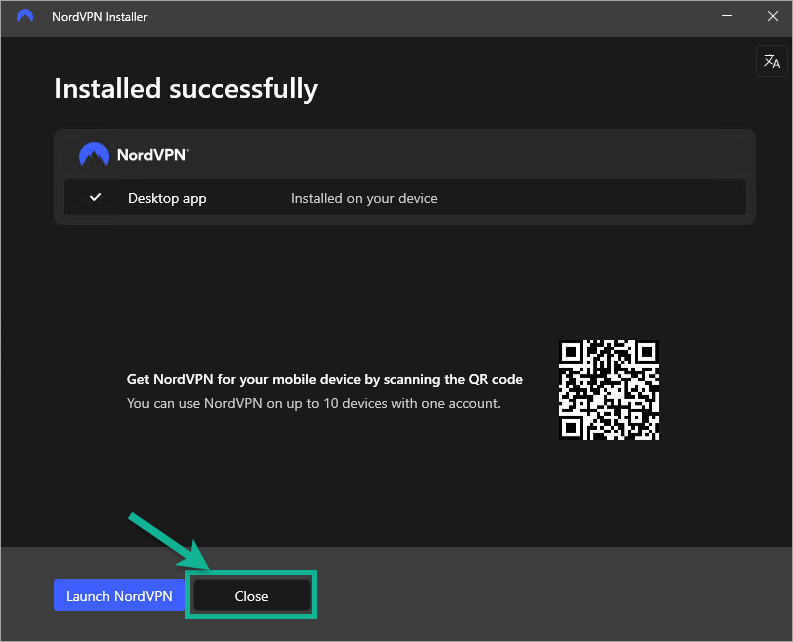Click the NordVPN logo in title bar

[25, 17]
